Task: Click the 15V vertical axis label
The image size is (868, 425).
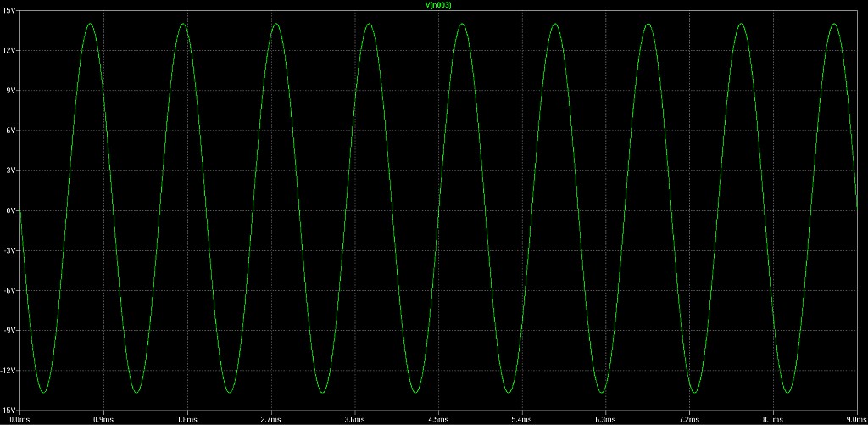Action: [11, 10]
